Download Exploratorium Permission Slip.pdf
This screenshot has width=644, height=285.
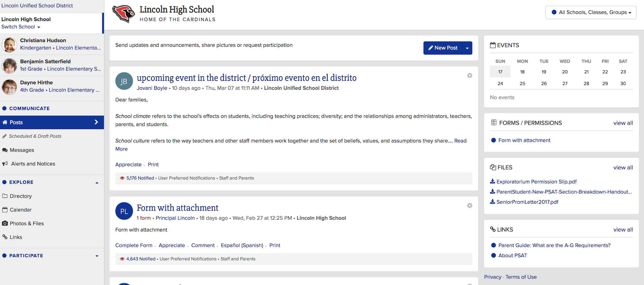click(x=536, y=182)
